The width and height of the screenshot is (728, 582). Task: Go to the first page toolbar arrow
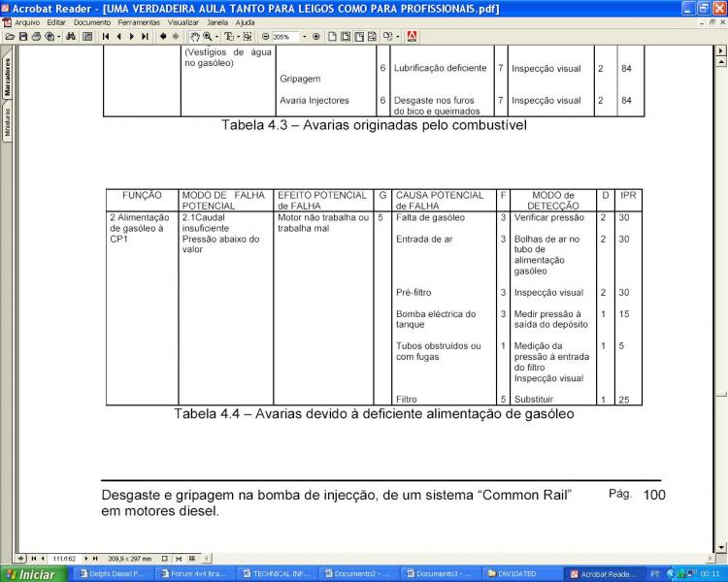(x=106, y=37)
